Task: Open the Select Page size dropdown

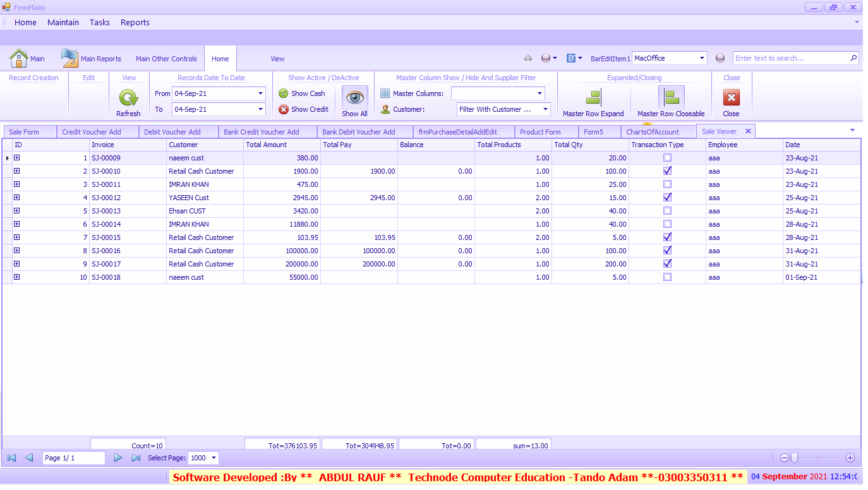Action: 214,458
